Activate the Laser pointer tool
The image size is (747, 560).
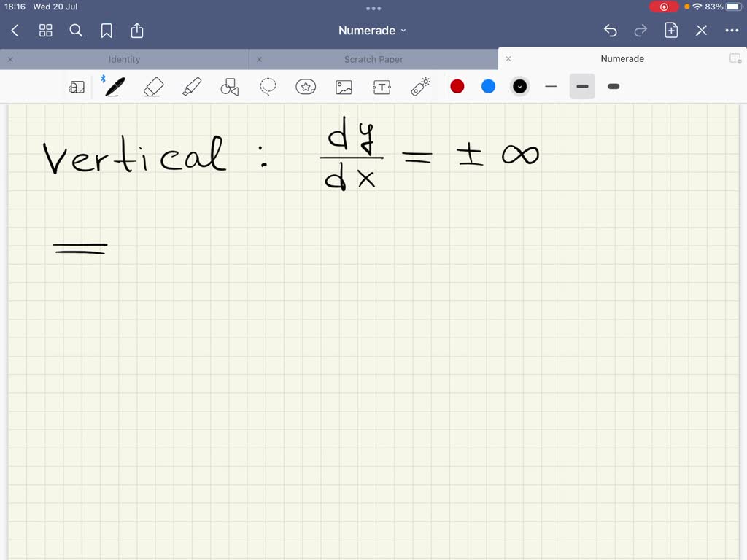(419, 86)
